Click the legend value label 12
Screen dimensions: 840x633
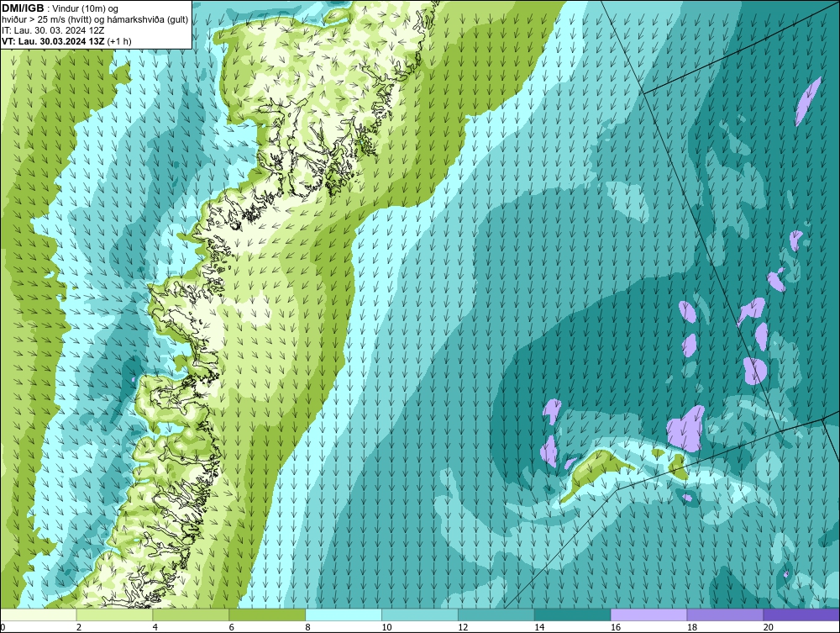463,627
